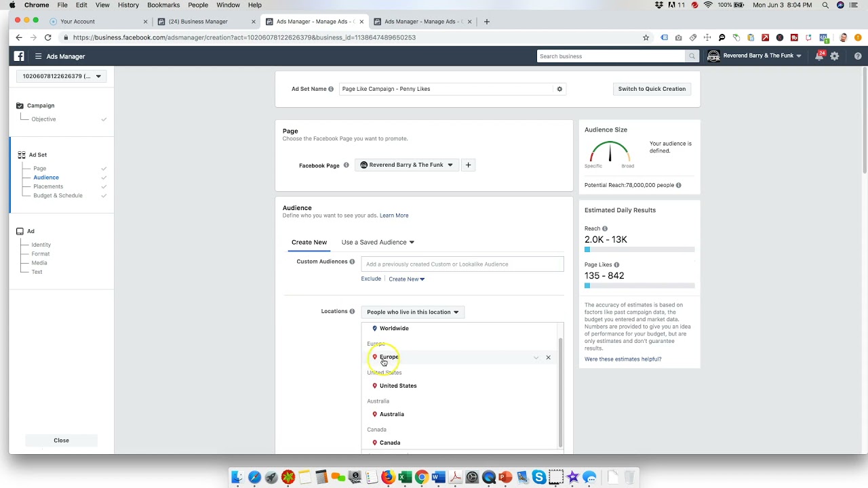Add a new Facebook Page with plus button
The width and height of the screenshot is (868, 488).
point(468,165)
